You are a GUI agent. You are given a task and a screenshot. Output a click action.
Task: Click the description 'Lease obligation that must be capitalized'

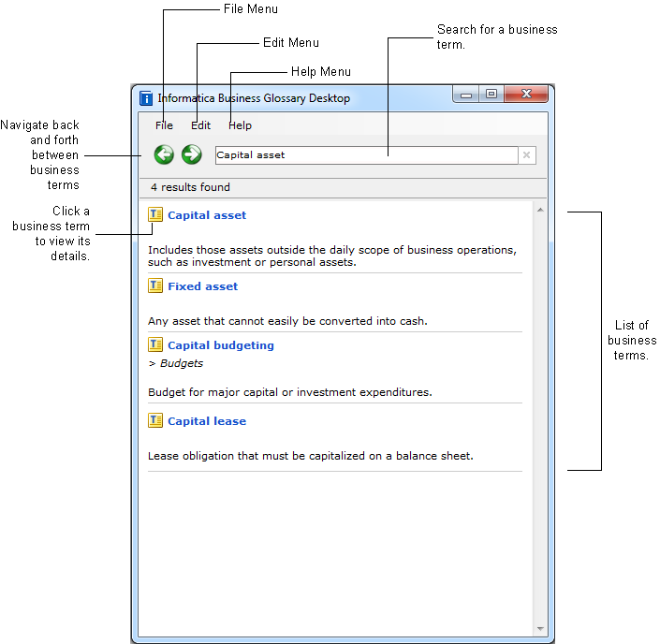click(310, 456)
